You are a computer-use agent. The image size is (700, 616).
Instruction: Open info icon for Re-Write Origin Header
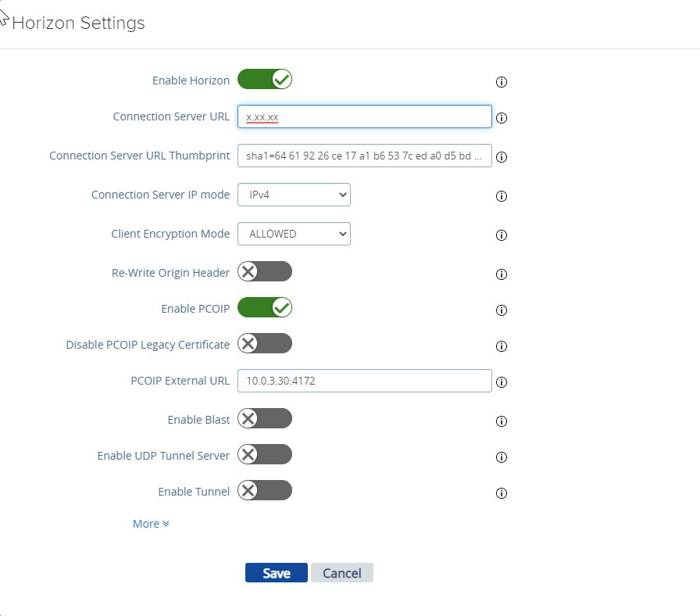coord(502,274)
